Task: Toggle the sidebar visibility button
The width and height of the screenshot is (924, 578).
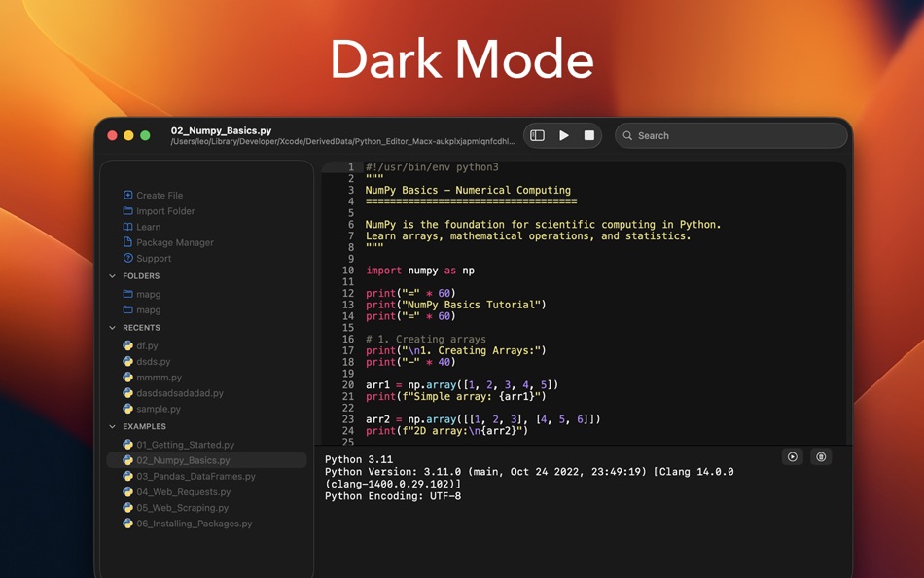Action: pos(537,135)
